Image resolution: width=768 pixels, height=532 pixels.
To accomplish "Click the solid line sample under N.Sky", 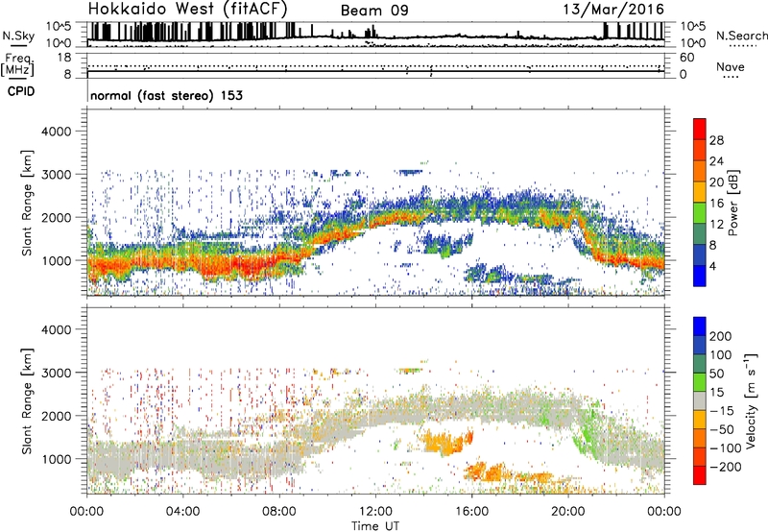I will [x=18, y=45].
